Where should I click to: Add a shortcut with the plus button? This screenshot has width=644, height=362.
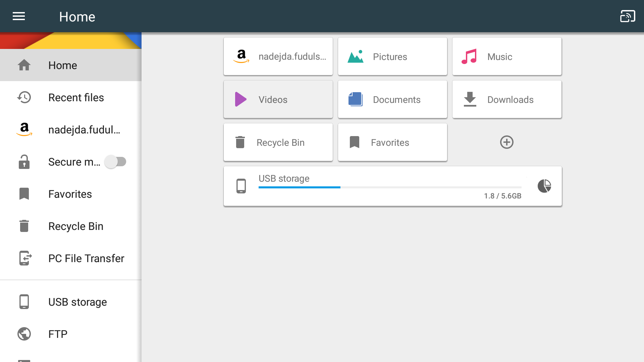(506, 142)
